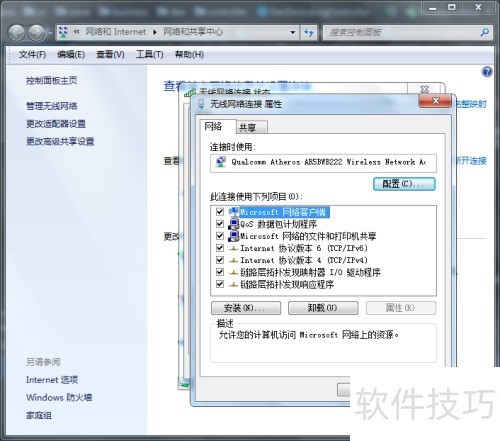This screenshot has width=500, height=441.
Task: Click the search magnifier icon
Action: [485, 32]
